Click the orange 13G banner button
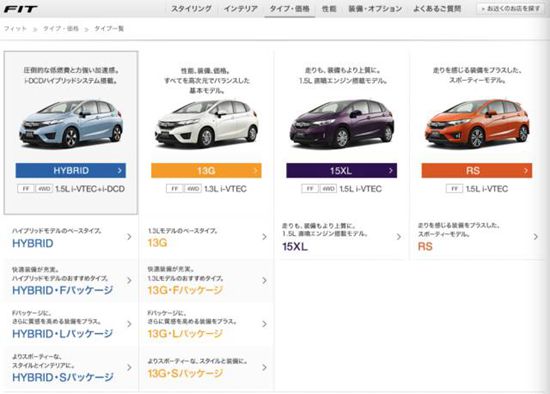Viewport: 550px width, 394px height. coord(206,171)
